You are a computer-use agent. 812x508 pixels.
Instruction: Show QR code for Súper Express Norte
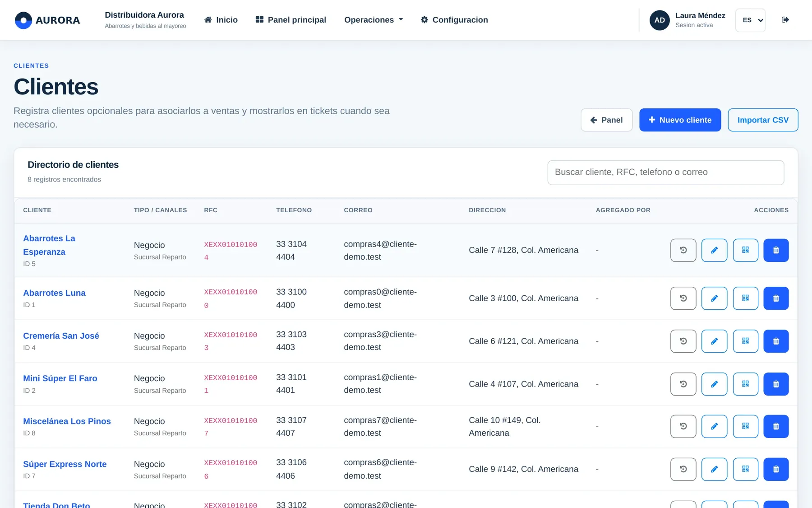[x=745, y=469]
